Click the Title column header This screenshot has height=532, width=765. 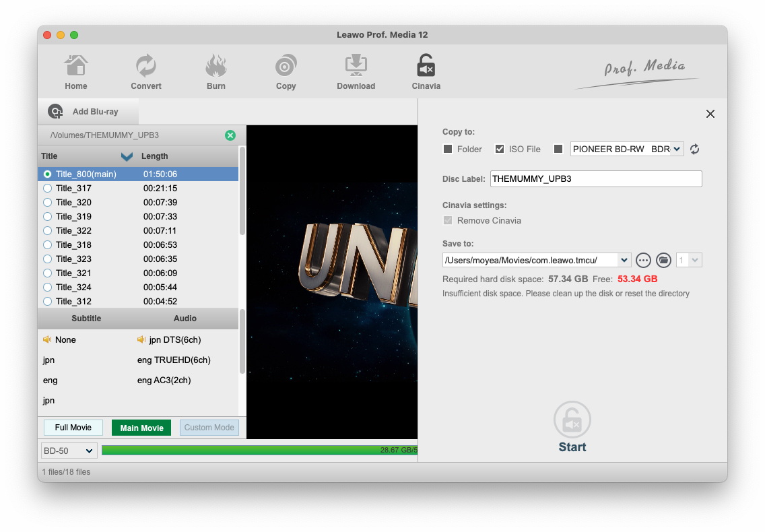point(49,156)
